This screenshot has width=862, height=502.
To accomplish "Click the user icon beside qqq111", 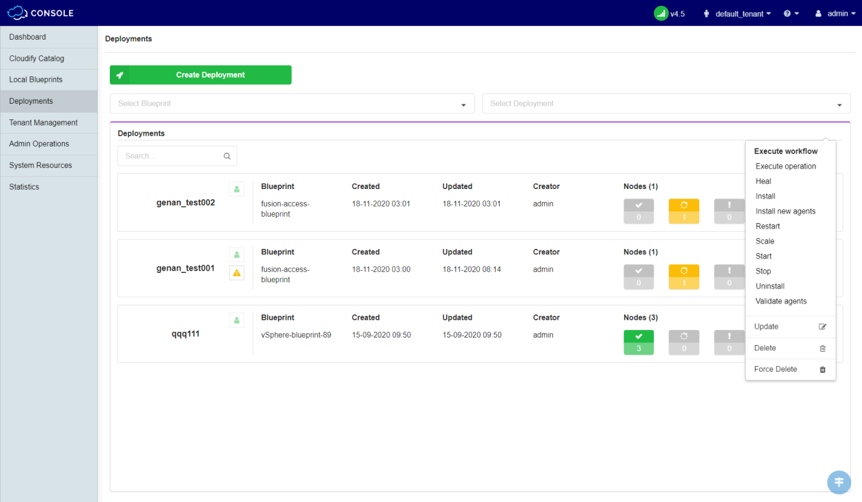I will pyautogui.click(x=237, y=320).
